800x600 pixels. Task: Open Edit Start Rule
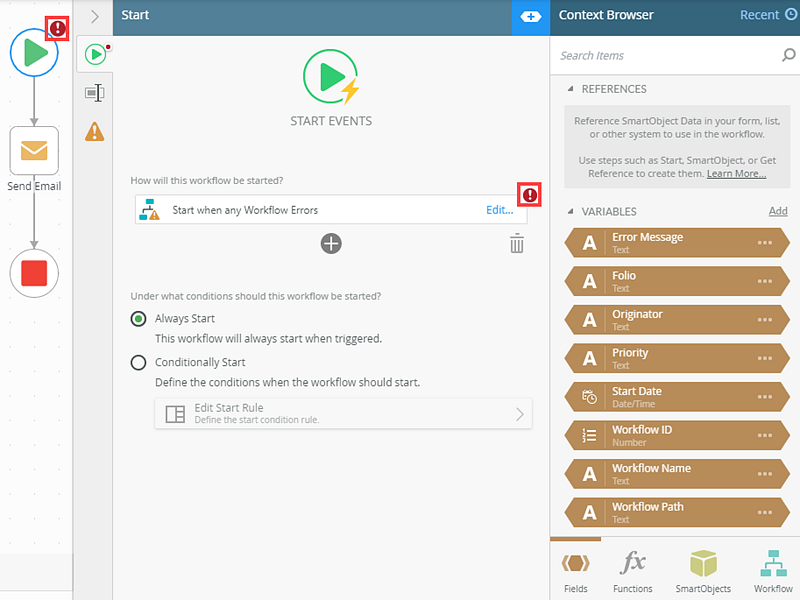(343, 413)
